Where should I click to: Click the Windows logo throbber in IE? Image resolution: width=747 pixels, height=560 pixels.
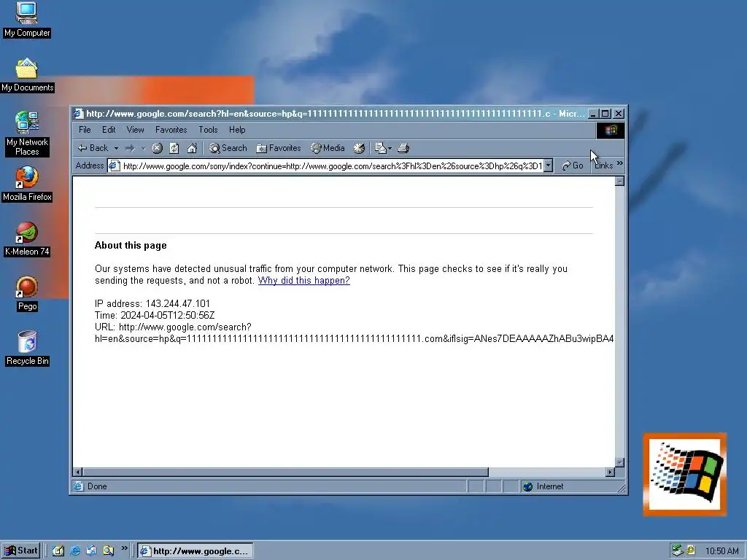click(611, 130)
